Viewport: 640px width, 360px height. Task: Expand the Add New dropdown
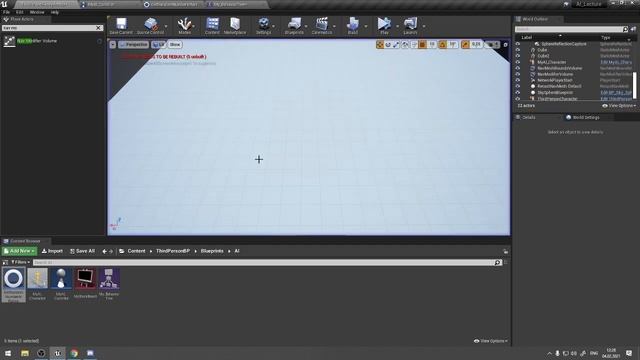click(x=19, y=251)
